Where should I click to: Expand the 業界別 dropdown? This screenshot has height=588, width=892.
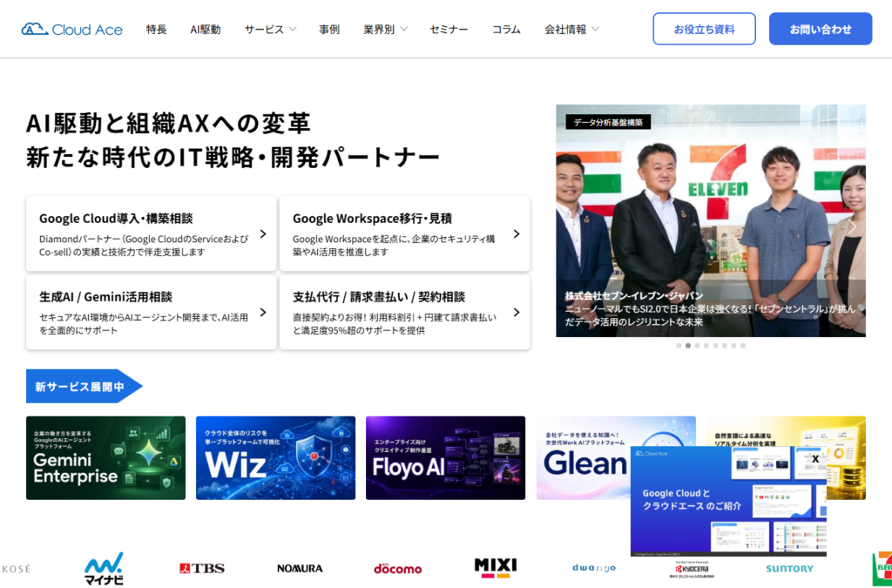click(x=385, y=29)
